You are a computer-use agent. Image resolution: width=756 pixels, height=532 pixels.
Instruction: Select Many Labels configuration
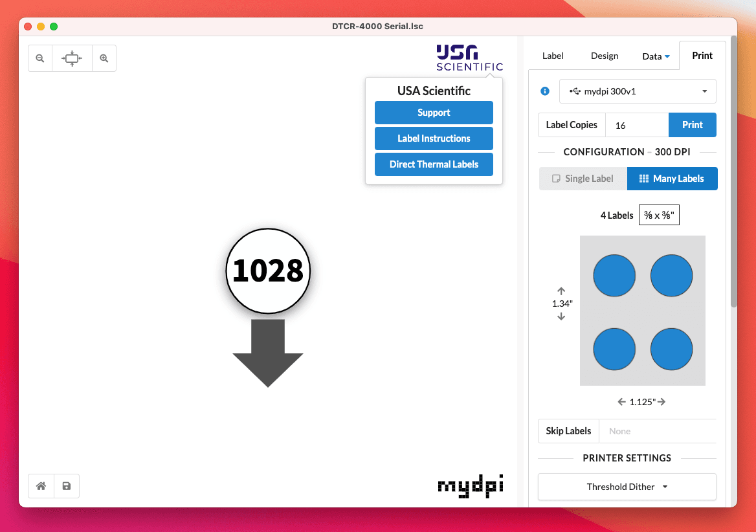672,179
